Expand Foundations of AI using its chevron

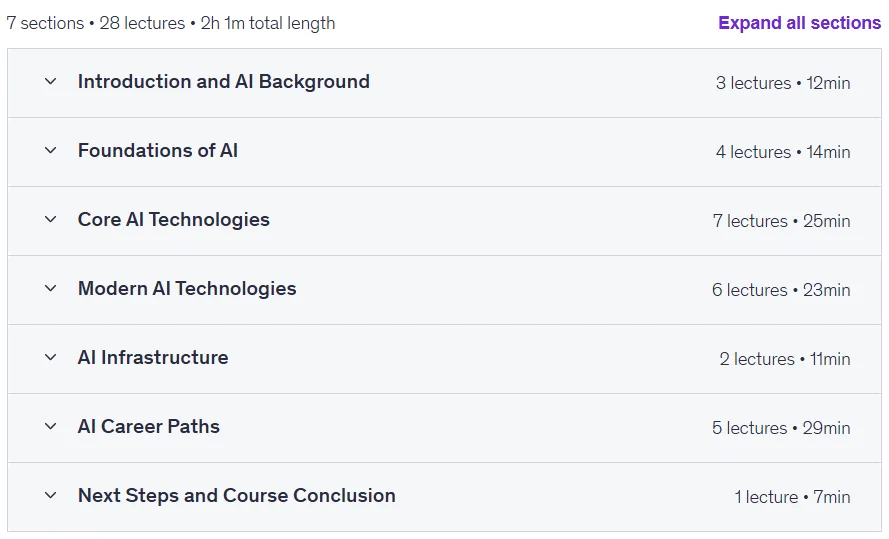click(50, 151)
